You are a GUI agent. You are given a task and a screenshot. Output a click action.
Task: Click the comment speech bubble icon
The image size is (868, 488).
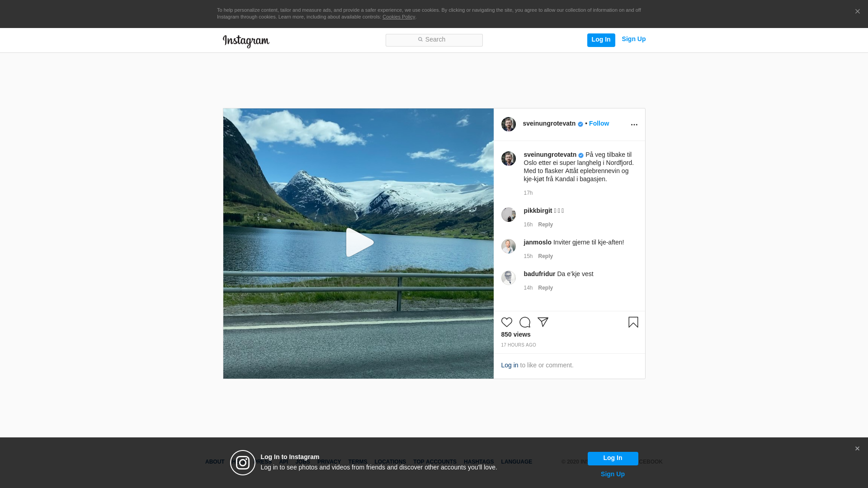click(524, 322)
